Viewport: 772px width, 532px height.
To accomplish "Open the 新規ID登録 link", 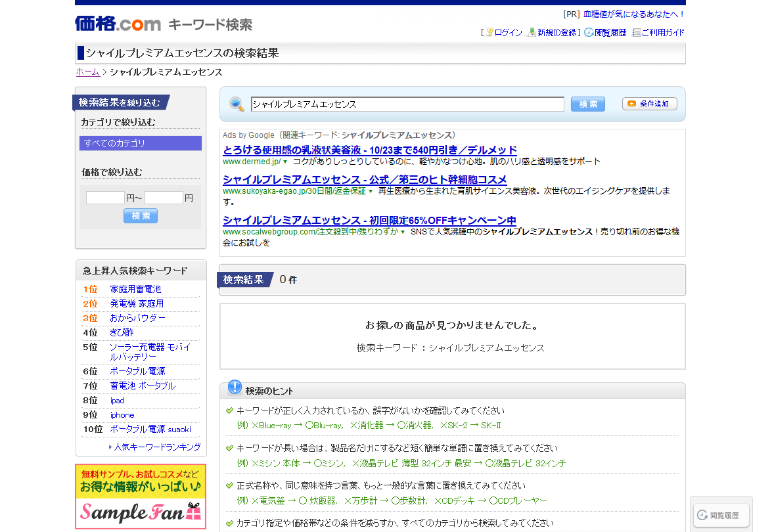I will (557, 32).
